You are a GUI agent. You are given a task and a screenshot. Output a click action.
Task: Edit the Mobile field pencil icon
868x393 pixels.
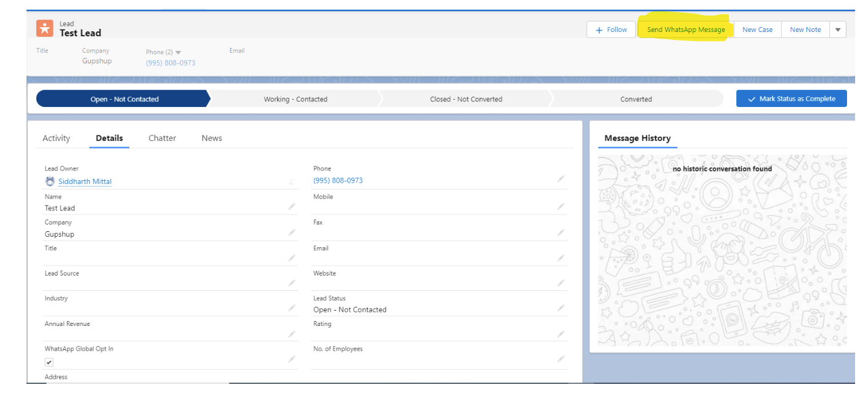coord(561,207)
